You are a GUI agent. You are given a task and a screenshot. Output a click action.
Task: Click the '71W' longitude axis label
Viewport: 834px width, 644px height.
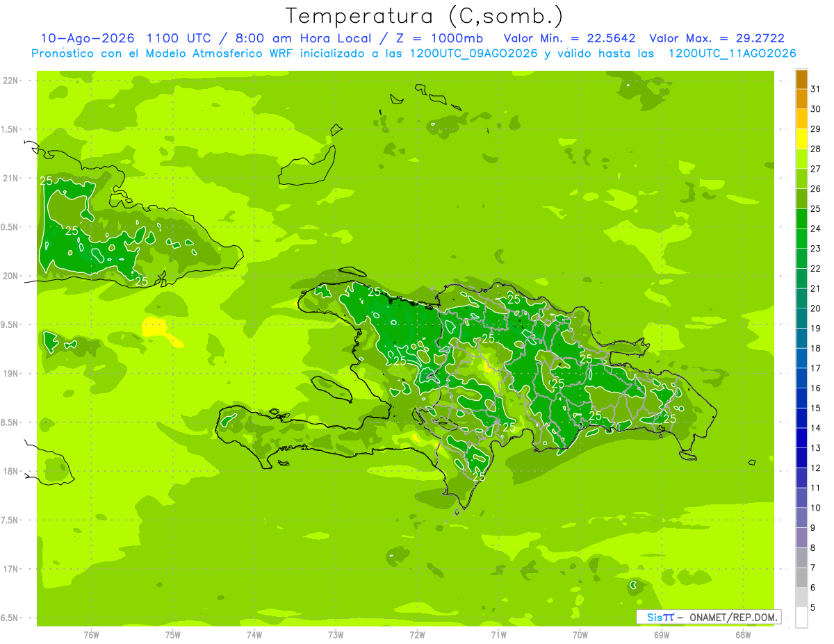click(498, 635)
